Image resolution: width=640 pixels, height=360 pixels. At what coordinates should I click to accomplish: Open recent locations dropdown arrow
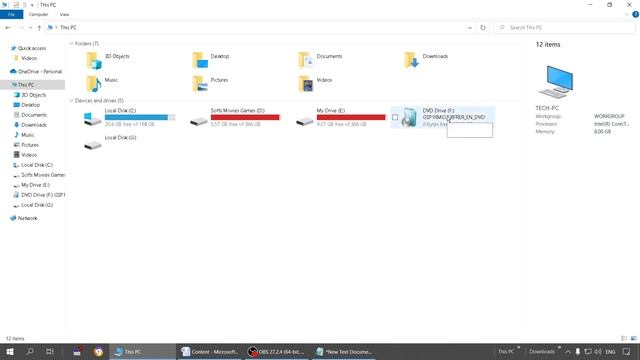pos(30,27)
